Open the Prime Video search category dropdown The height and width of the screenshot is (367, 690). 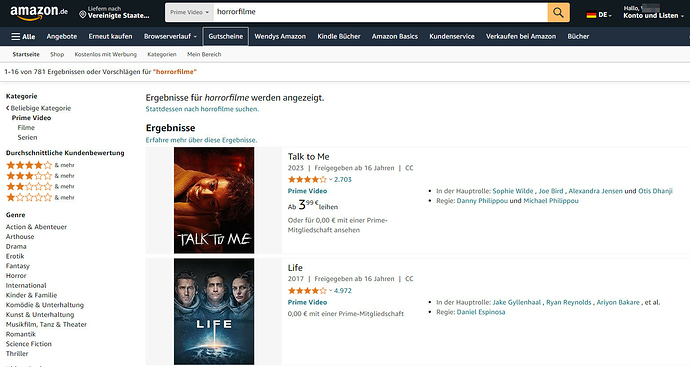[x=189, y=12]
